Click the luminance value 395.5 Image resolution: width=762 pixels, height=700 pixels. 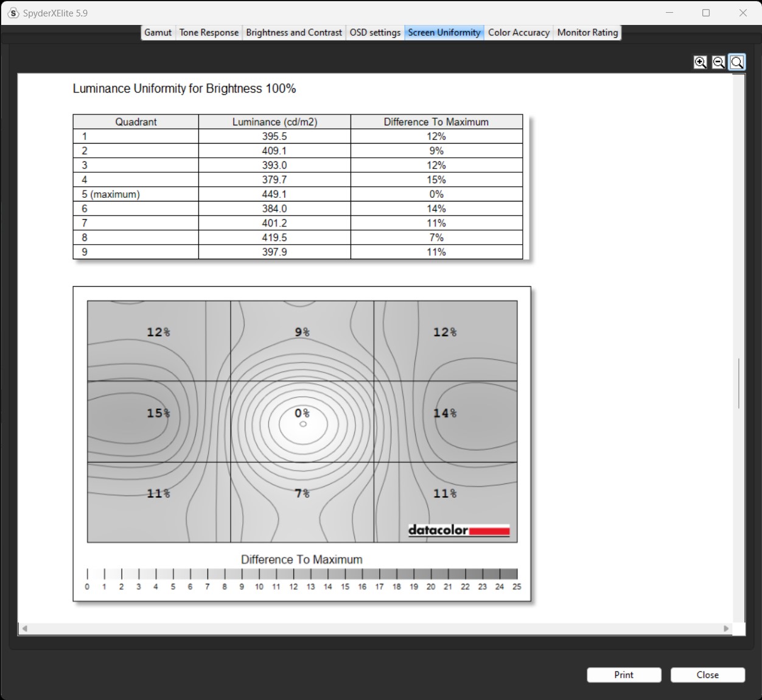[x=274, y=136]
